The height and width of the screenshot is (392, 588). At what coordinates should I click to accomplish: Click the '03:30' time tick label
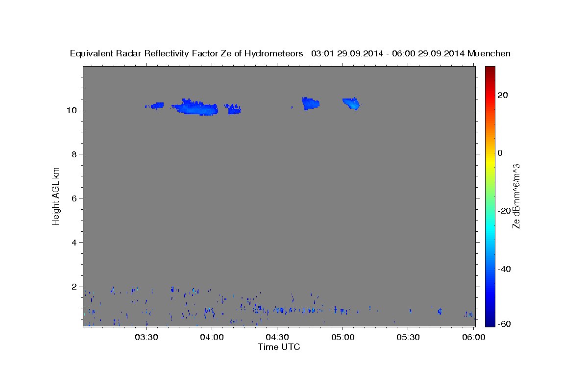click(147, 338)
